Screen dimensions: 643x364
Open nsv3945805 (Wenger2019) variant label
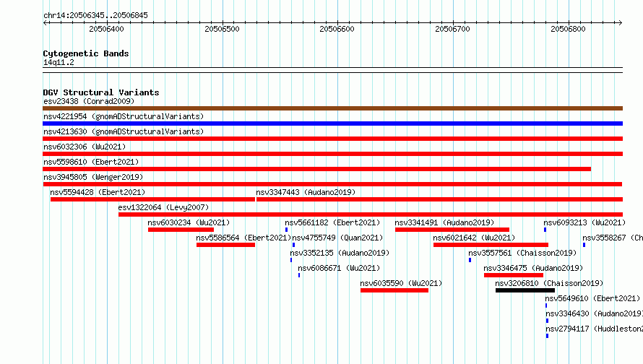[93, 177]
